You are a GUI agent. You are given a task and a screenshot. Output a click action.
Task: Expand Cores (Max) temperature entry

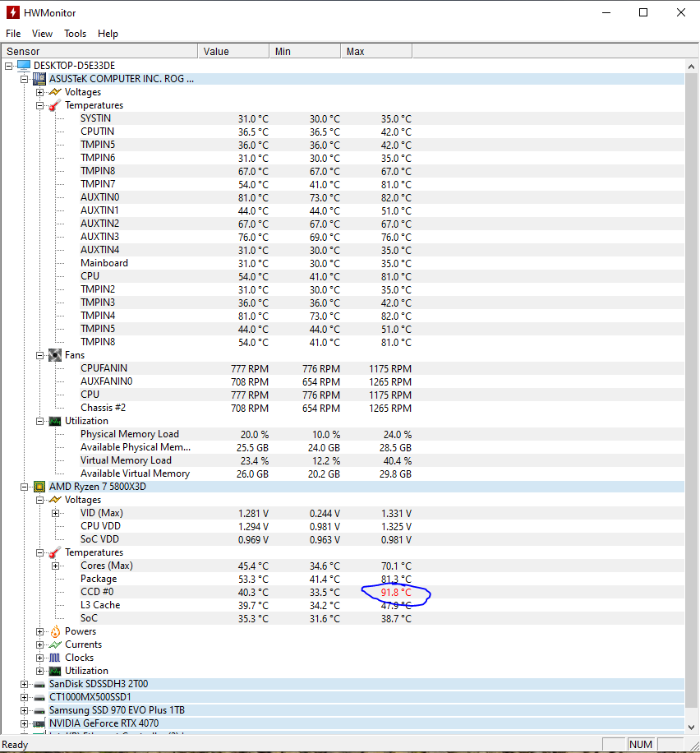(x=55, y=566)
